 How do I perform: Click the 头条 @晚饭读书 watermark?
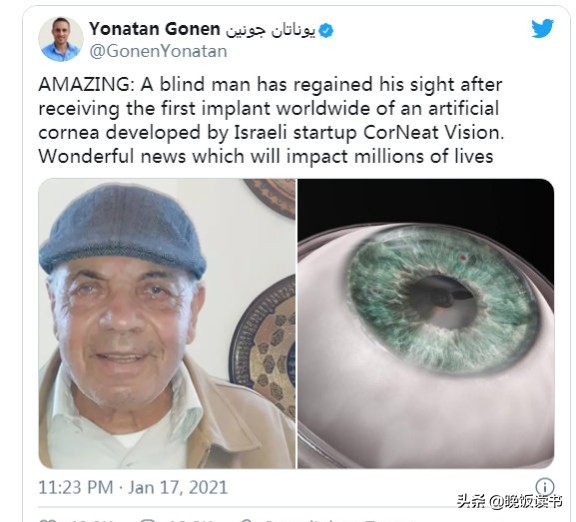point(510,501)
